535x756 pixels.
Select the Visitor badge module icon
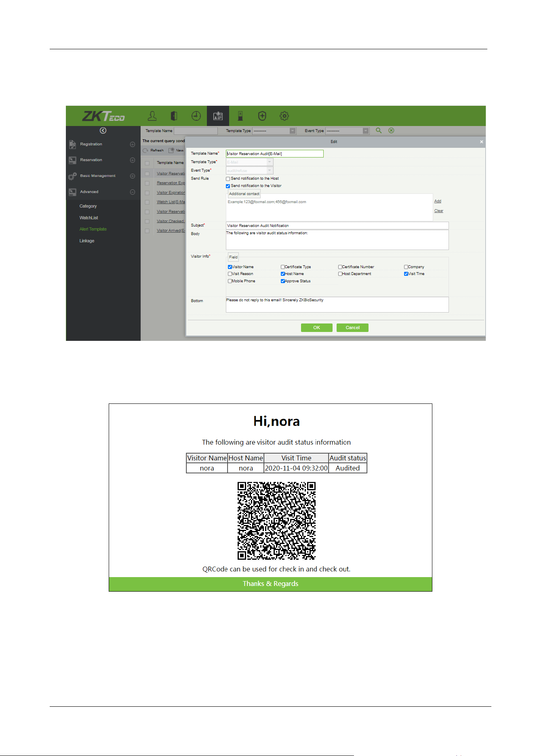218,116
